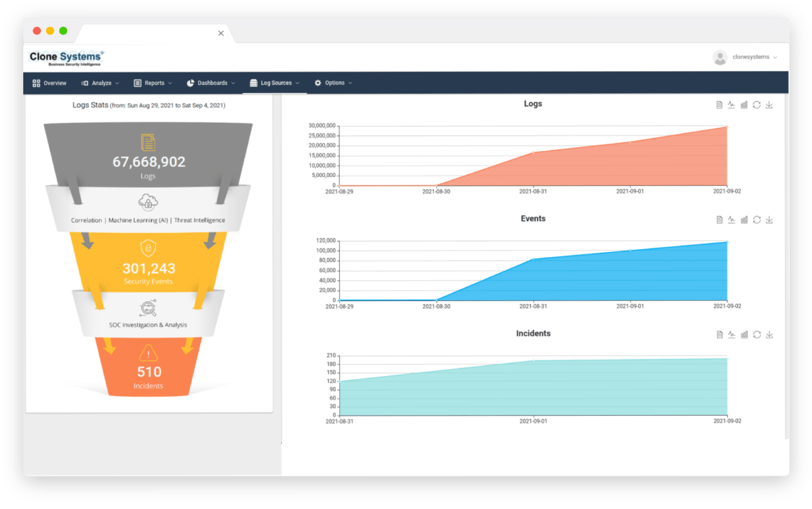Switch Logs chart to line chart type

pos(731,105)
